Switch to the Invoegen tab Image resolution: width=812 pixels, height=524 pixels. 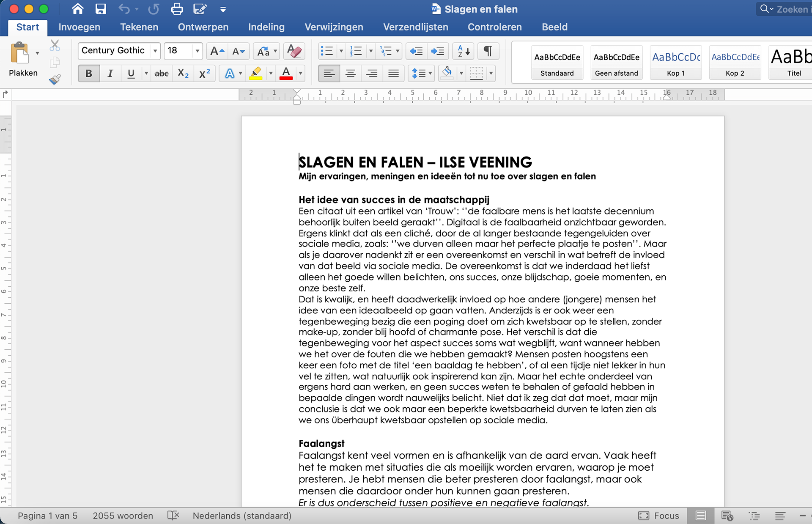click(79, 27)
